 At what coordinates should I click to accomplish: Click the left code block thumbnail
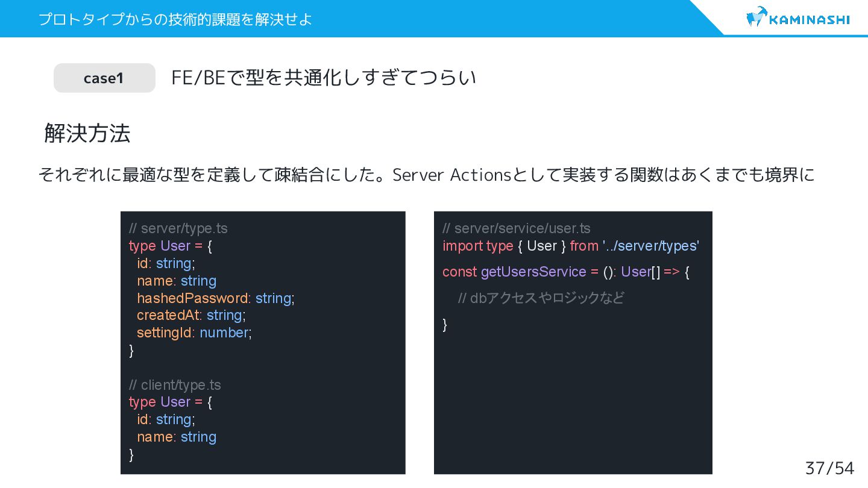(x=263, y=342)
